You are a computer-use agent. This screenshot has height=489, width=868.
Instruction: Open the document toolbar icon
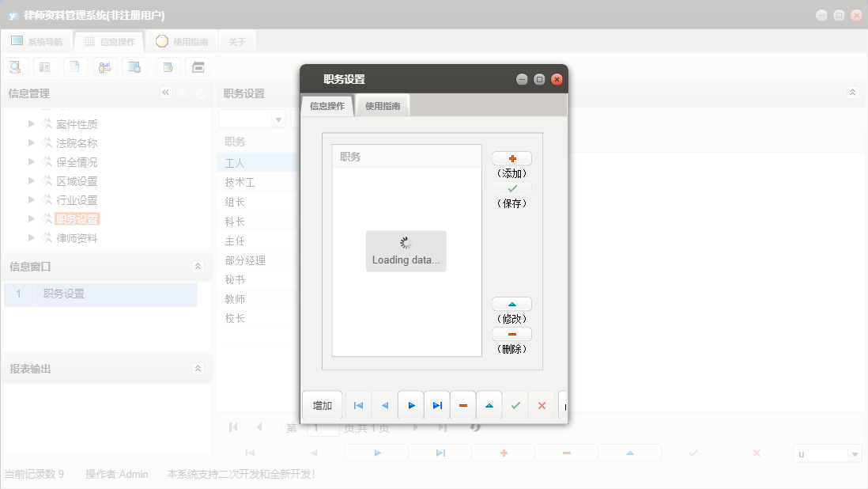click(x=75, y=66)
